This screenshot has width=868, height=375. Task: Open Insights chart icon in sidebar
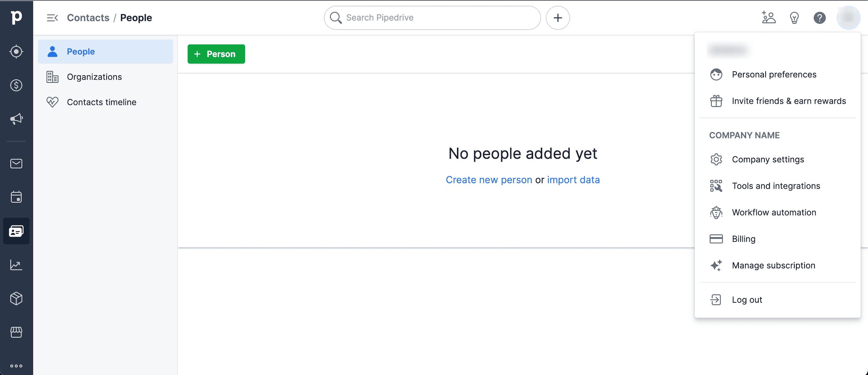pos(16,265)
